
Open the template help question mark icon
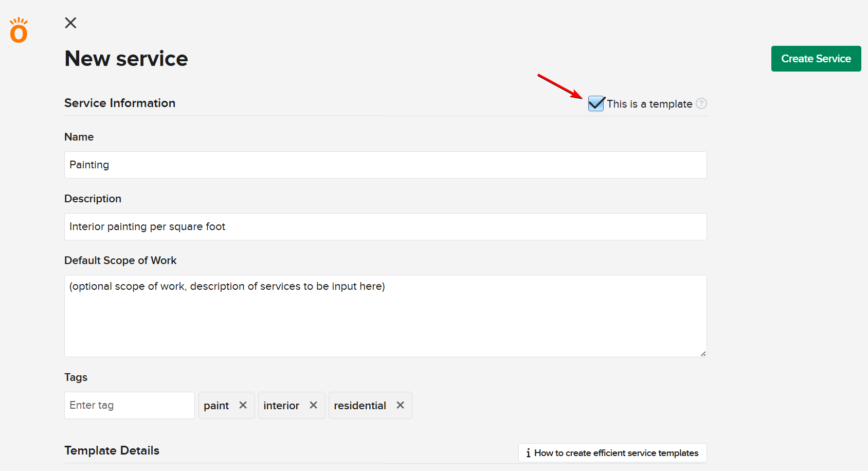coord(701,103)
